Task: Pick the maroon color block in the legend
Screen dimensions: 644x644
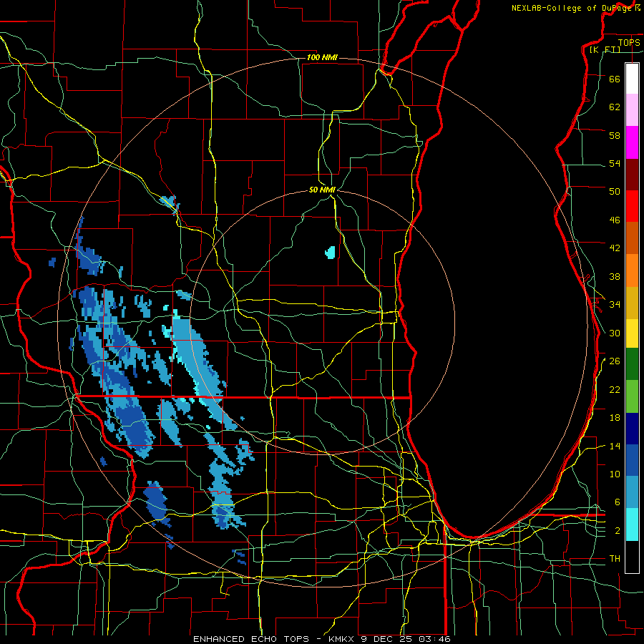Action: pyautogui.click(x=632, y=175)
